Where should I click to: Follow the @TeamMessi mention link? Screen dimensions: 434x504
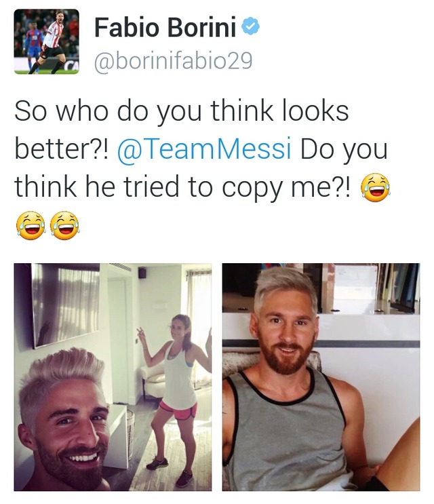204,149
